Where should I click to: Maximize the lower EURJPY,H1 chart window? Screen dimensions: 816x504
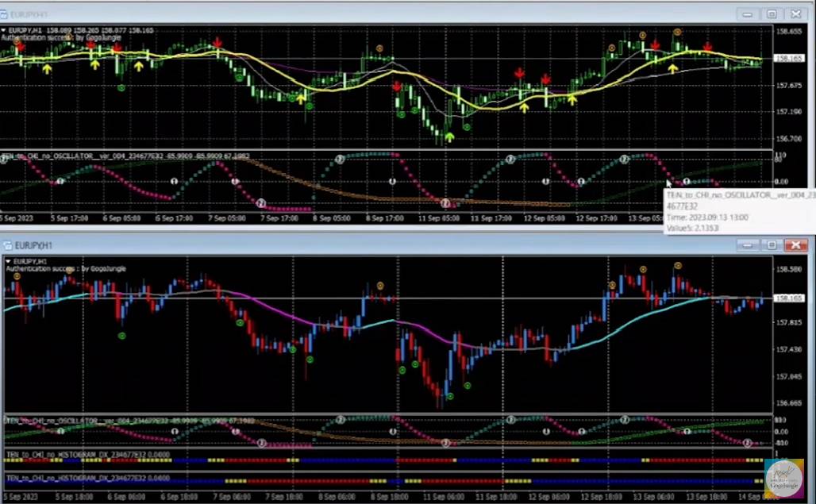click(x=772, y=245)
